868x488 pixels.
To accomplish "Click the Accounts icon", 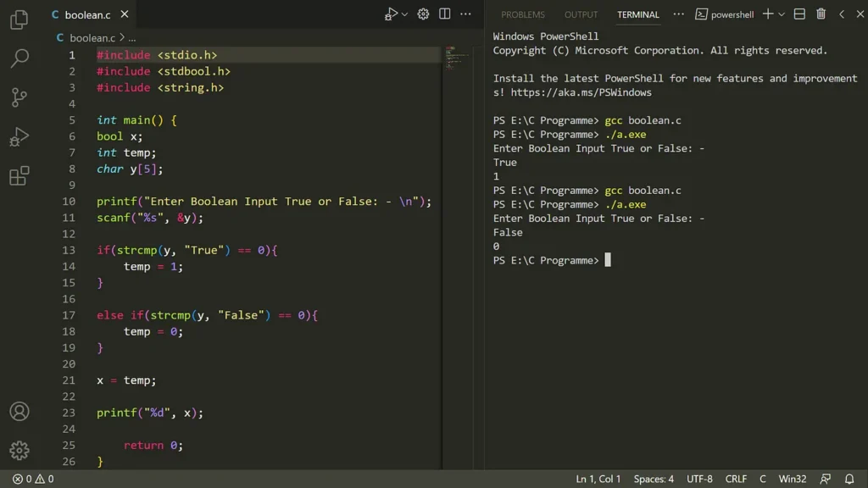I will tap(19, 412).
